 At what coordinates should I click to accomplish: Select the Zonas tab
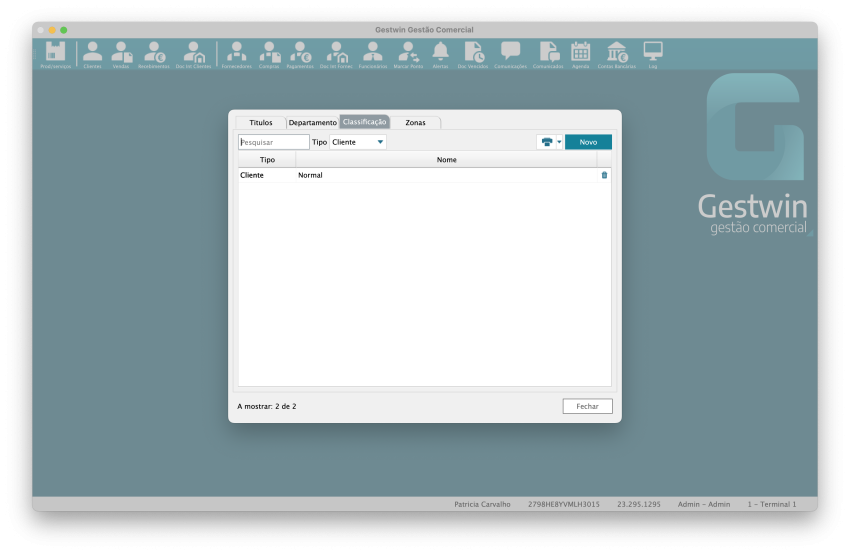(x=415, y=122)
